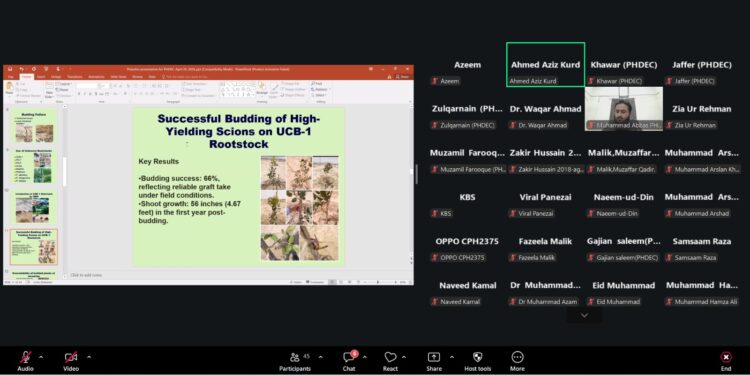Image resolution: width=750 pixels, height=375 pixels.
Task: Start camera with the Video icon
Action: coord(71,357)
